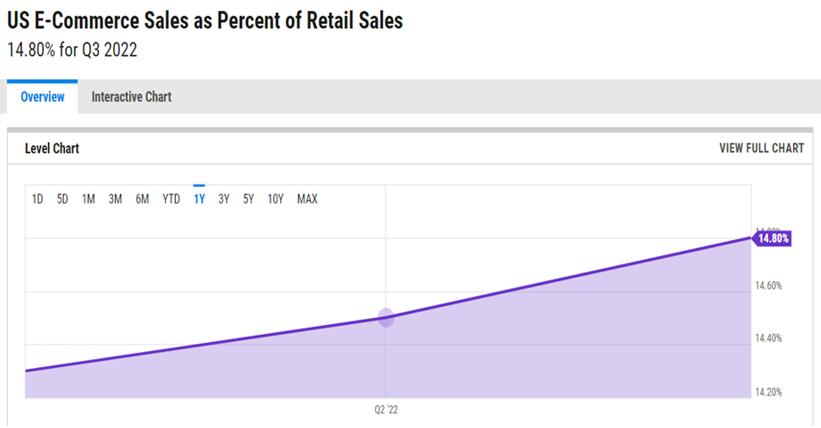Image resolution: width=821 pixels, height=428 pixels.
Task: Click the 14.80% value label flag
Action: point(773,238)
